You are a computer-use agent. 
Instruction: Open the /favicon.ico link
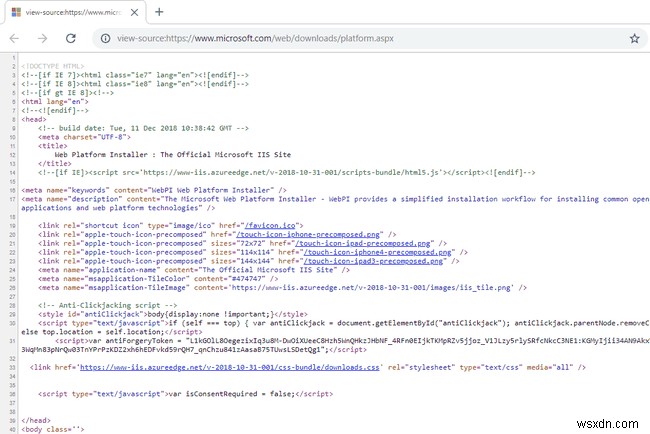click(x=270, y=225)
